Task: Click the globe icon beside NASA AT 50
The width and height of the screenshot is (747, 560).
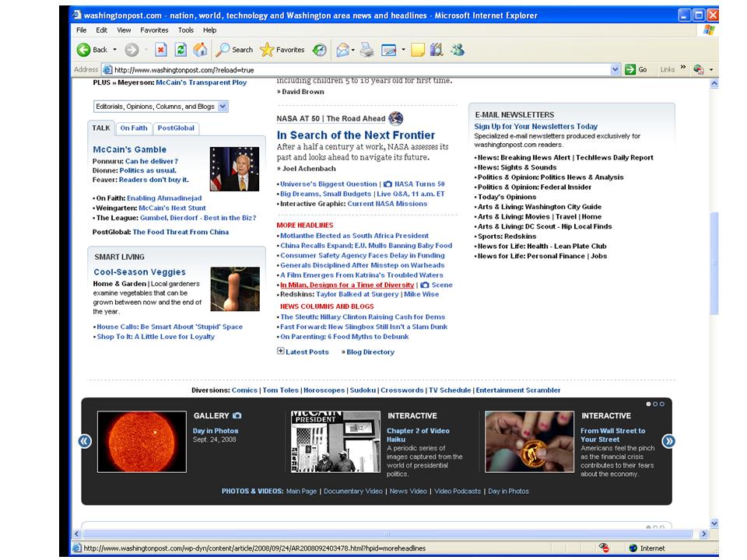Action: click(395, 117)
